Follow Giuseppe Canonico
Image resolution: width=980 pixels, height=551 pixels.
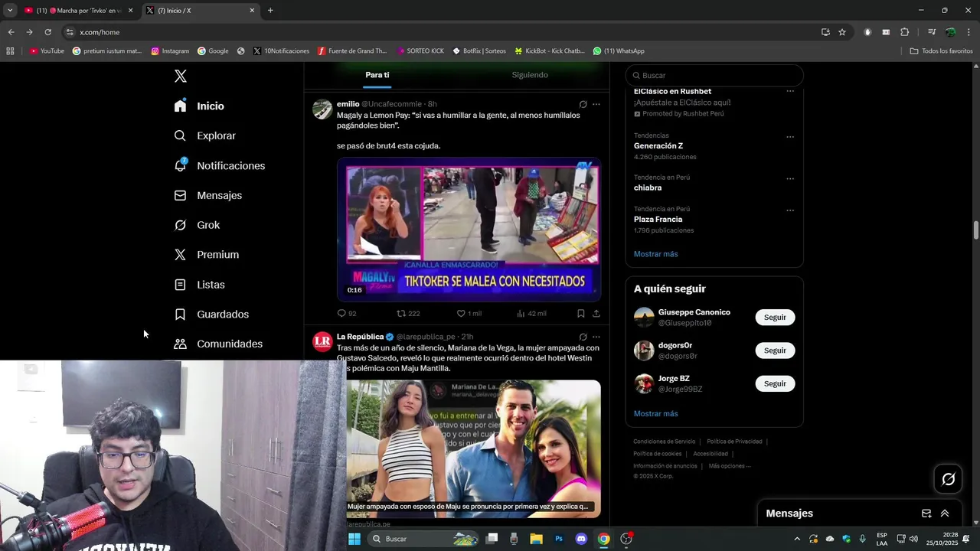point(775,318)
